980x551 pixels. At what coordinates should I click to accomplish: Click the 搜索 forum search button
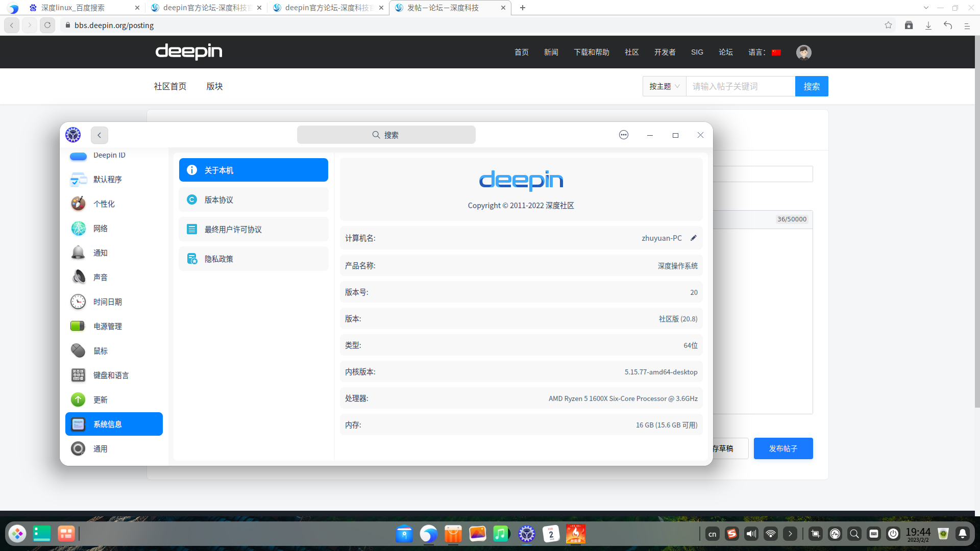[812, 86]
